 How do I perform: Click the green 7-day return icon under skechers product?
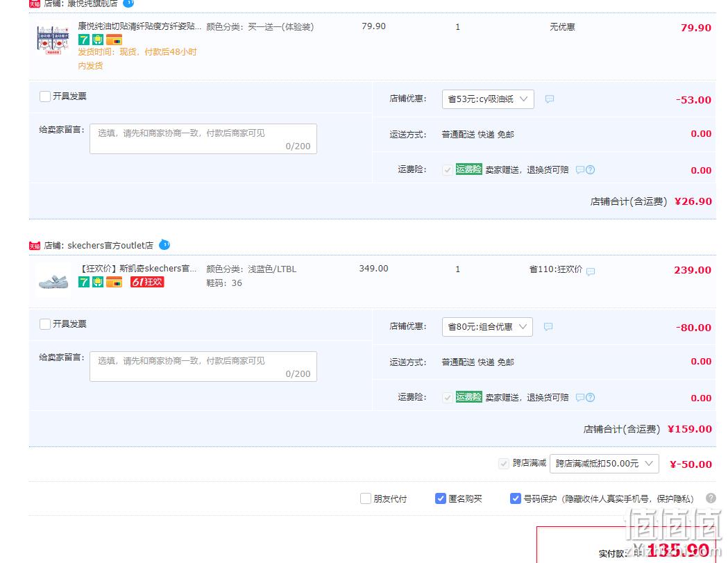tap(83, 282)
